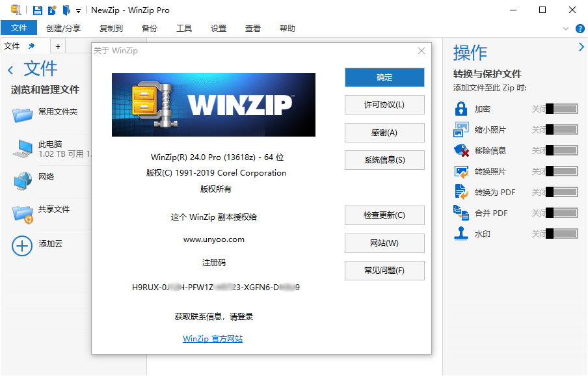588x376 pixels.
Task: Open the 文件 ribbon tab
Action: (x=19, y=28)
